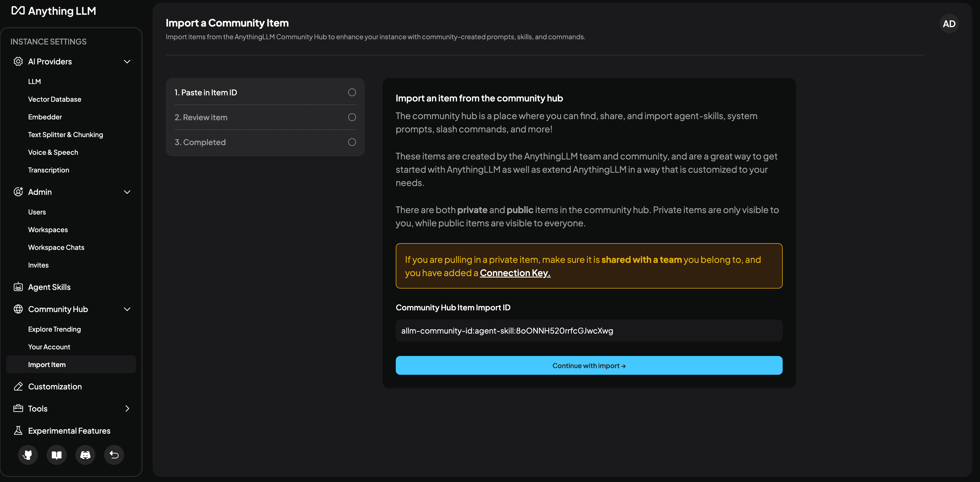Screen dimensions: 980x482
Task: Open the Discord icon in sidebar footer
Action: tap(85, 455)
